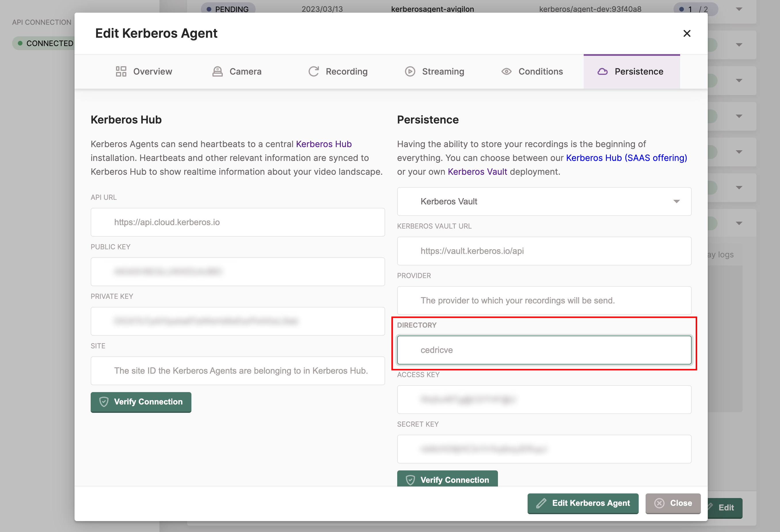Click the Conditions tab icon
This screenshot has width=780, height=532.
507,71
